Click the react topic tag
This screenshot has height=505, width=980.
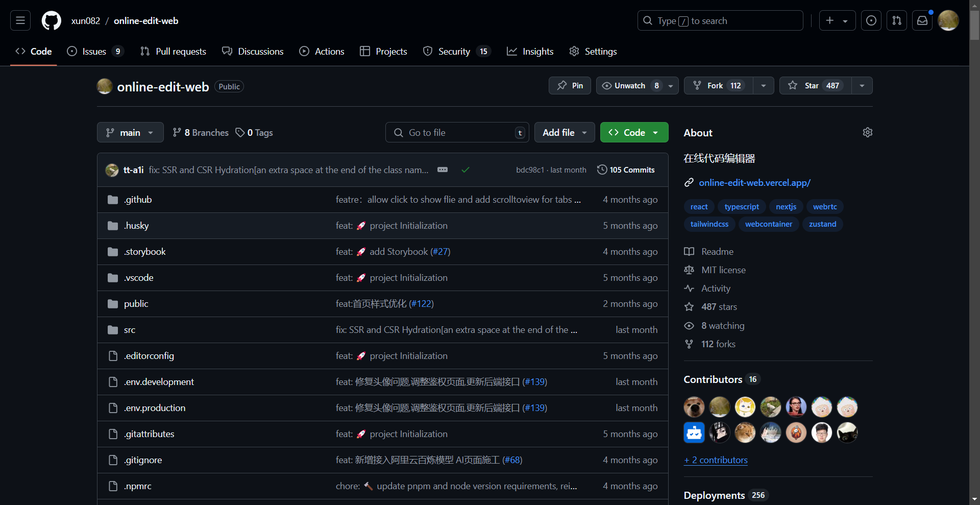coord(699,206)
